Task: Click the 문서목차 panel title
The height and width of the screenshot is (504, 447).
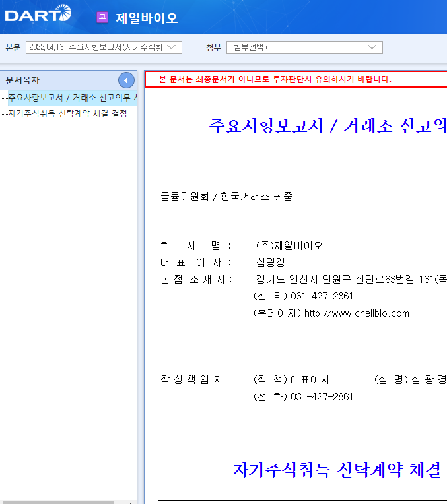Action: point(22,80)
